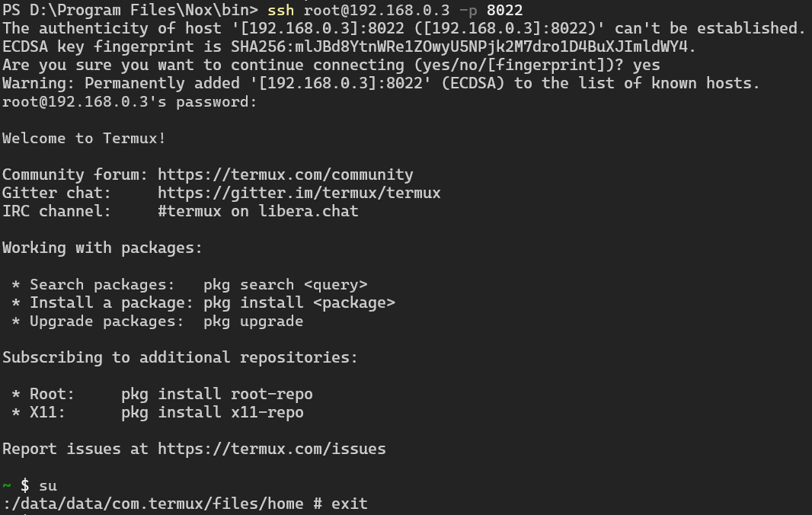Screen dimensions: 812x515
Task: Open the gitter.im/termux/termux chat link
Action: [299, 193]
